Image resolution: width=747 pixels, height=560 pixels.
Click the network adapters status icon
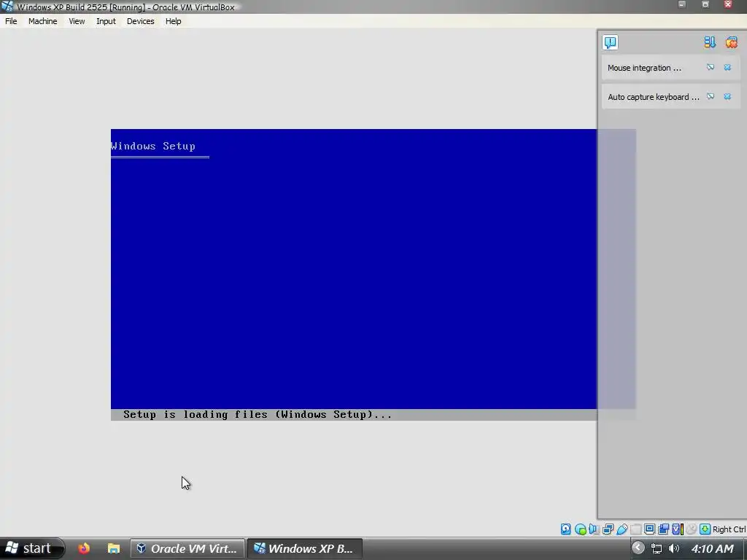[x=608, y=529]
